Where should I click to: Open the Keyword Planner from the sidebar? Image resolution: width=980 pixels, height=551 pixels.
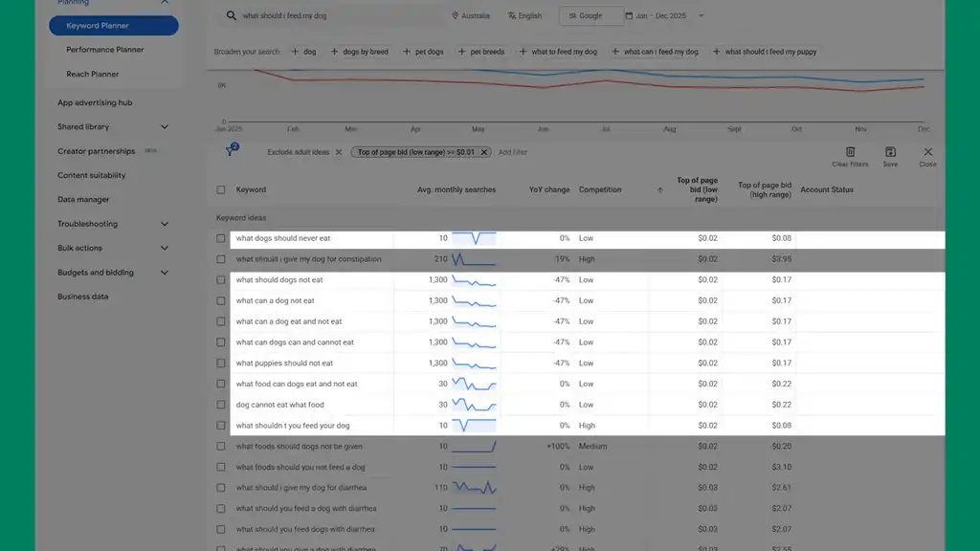click(113, 26)
